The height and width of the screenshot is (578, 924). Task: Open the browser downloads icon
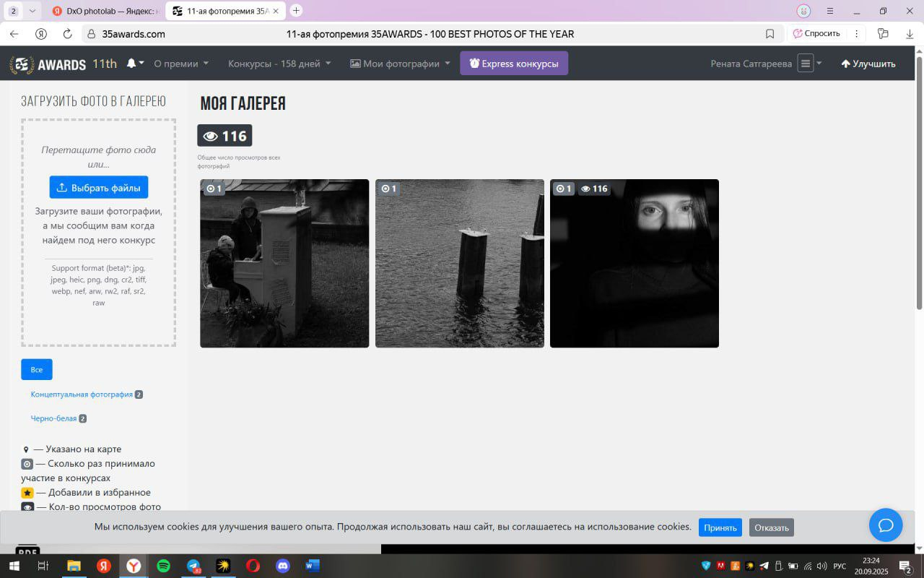910,34
